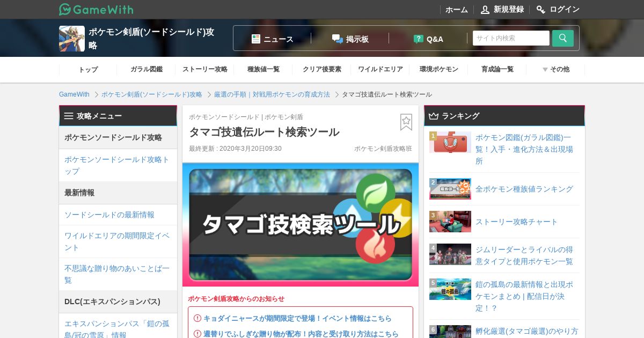Screen dimensions: 644x338
Task: Click rank 5 鎧の孤島 thumbnail
Action: [450, 289]
